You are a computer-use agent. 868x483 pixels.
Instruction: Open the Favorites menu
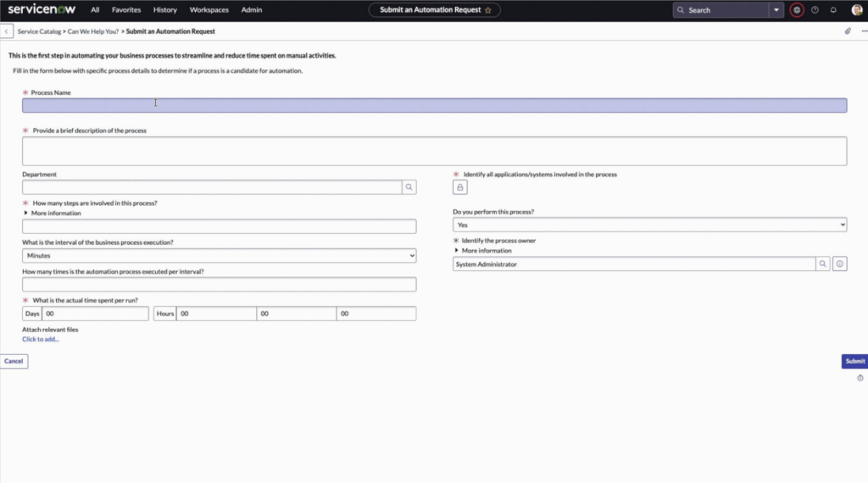point(126,10)
